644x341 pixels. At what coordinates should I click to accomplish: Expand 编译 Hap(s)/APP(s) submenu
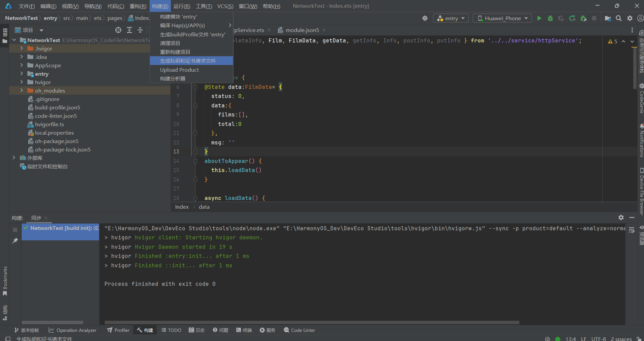191,26
